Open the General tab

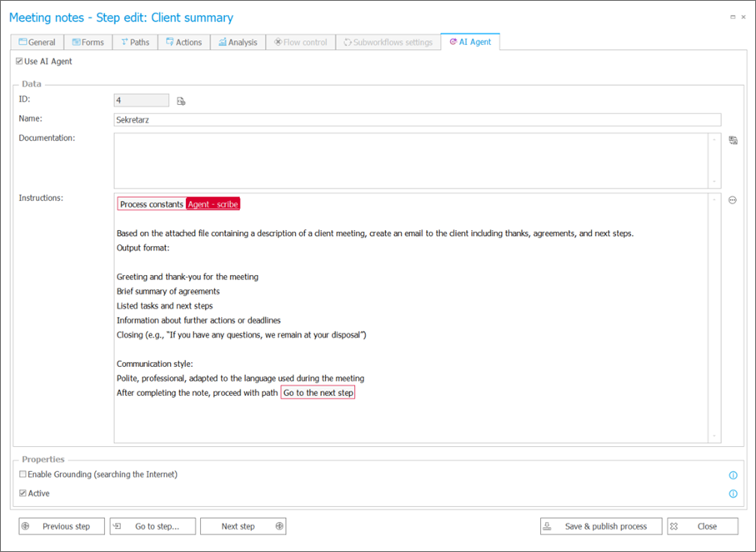[x=38, y=43]
